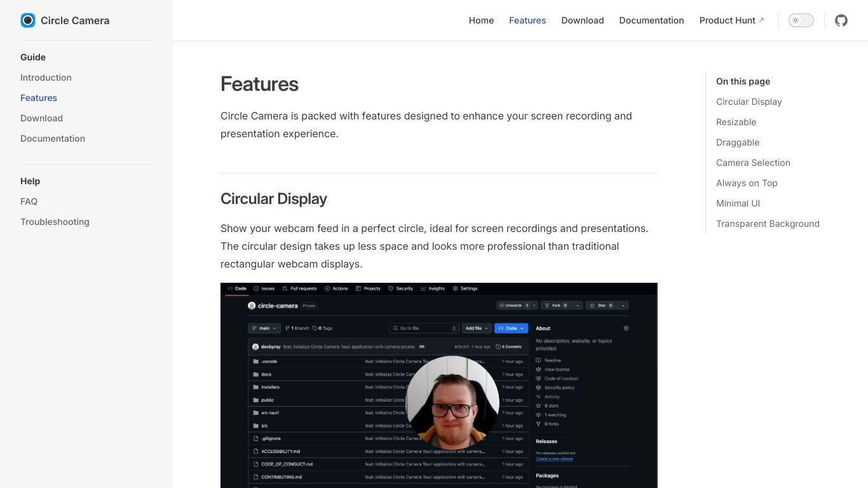Screen dimensions: 868x488
Task: Click the Circle Camera logo icon
Action: 28,20
